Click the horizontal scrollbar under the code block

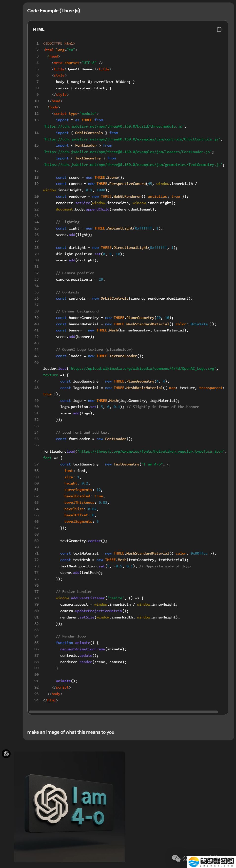[123, 712]
